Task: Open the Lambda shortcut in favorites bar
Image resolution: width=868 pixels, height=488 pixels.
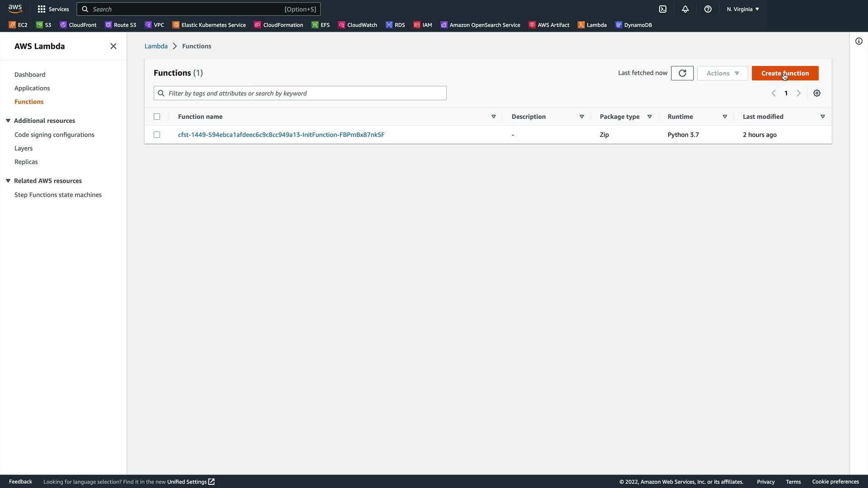Action: coord(592,25)
